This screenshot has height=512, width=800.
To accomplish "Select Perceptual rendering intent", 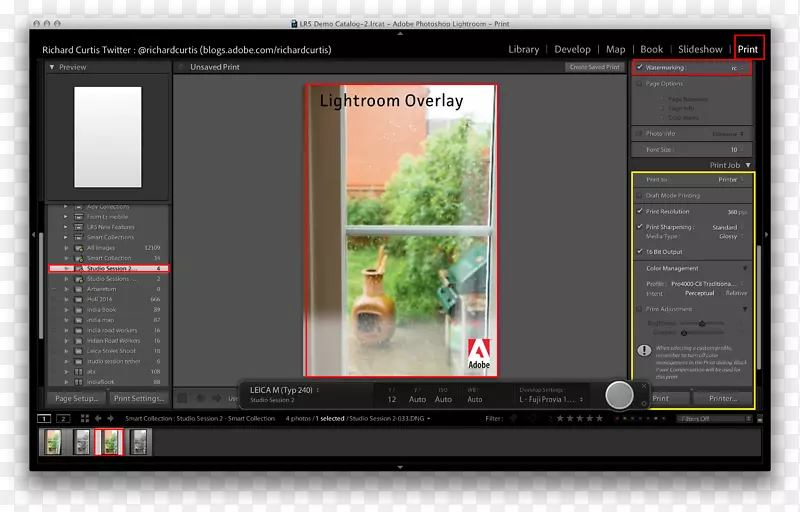I will (699, 293).
